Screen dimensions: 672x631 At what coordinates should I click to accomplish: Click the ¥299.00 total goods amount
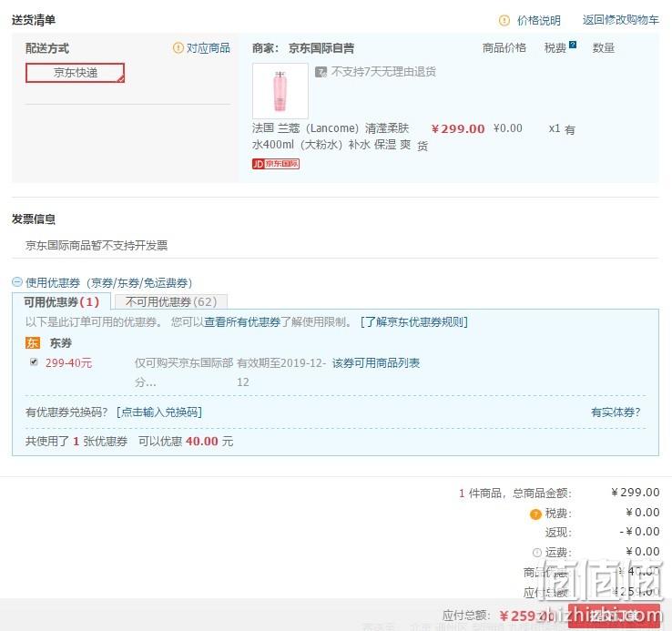[x=636, y=492]
